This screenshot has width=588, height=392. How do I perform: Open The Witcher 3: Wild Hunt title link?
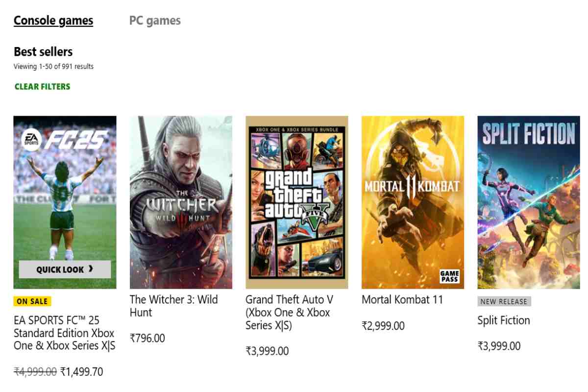point(174,306)
